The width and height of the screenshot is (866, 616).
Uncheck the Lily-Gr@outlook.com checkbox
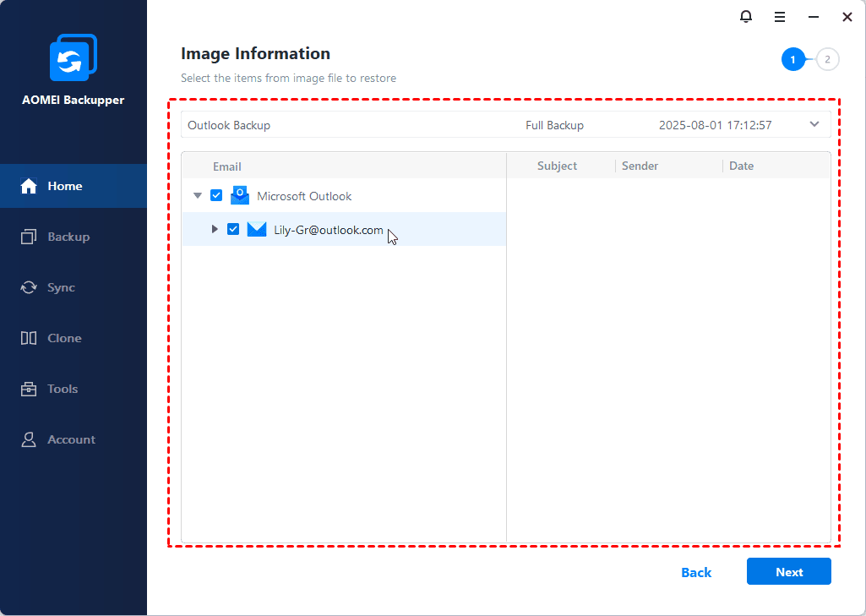(233, 230)
